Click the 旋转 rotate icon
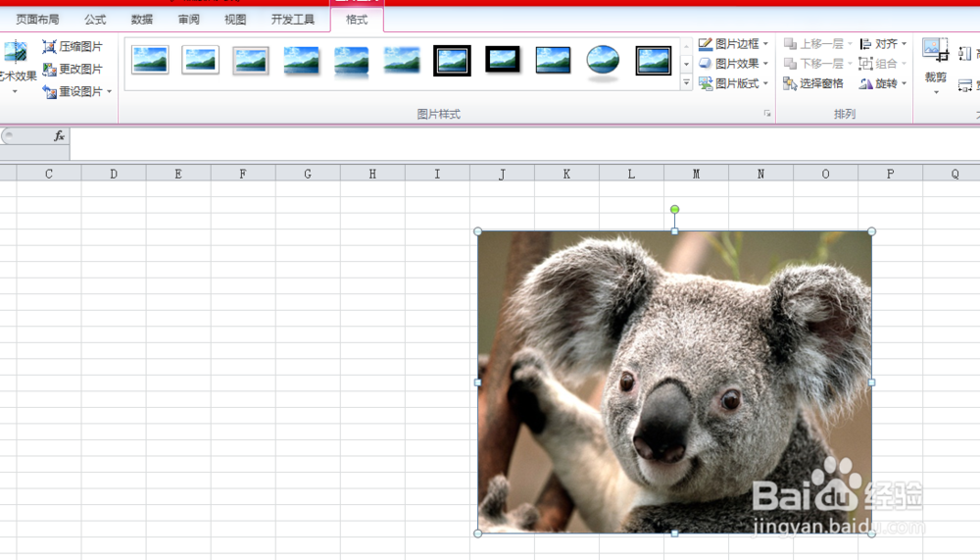The width and height of the screenshot is (980, 560). point(865,83)
